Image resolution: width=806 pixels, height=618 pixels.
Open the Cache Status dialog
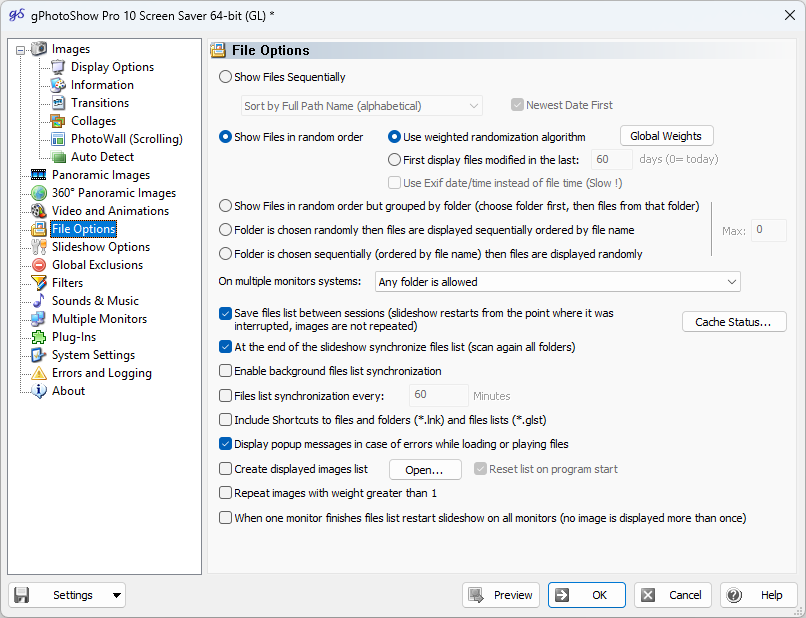(736, 321)
